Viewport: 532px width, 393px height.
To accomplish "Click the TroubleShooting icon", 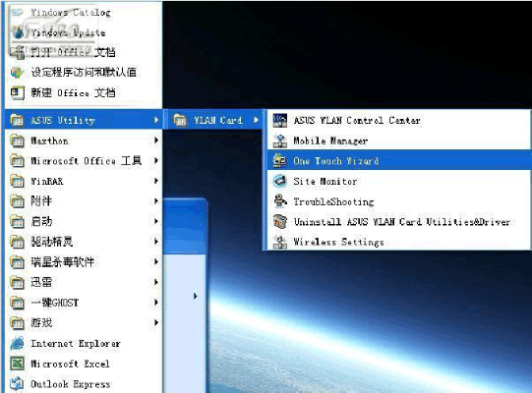I will pos(280,201).
